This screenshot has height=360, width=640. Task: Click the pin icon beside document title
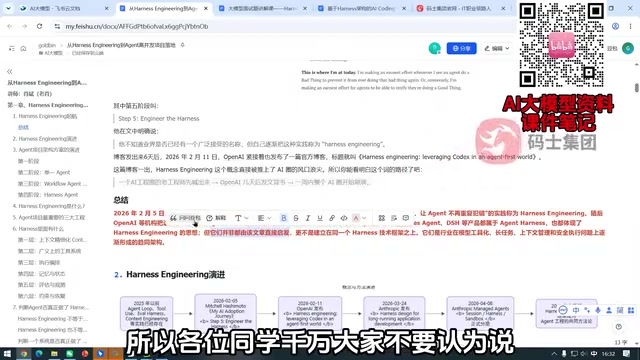tap(182, 45)
